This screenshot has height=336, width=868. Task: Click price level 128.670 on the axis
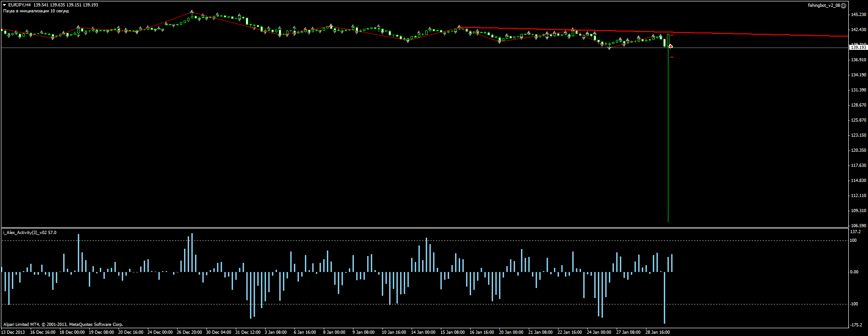(x=858, y=105)
